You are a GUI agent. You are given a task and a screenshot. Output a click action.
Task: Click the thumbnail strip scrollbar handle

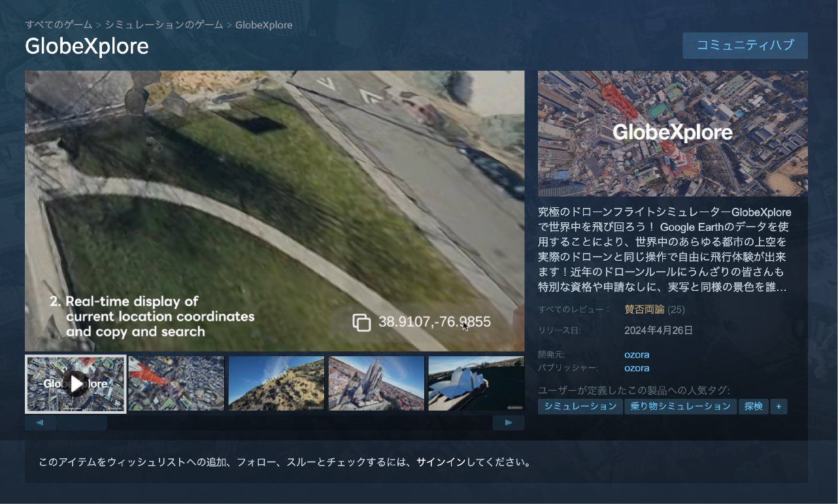(x=82, y=423)
